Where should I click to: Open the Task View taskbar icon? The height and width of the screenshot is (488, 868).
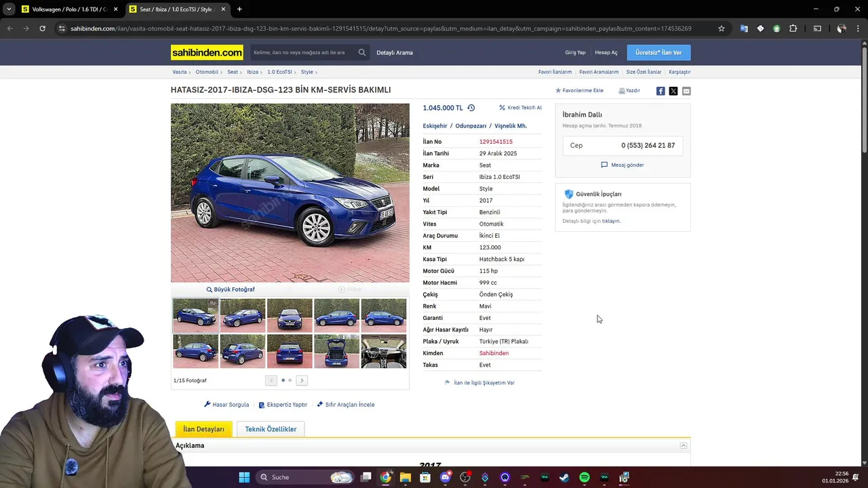coord(366,477)
